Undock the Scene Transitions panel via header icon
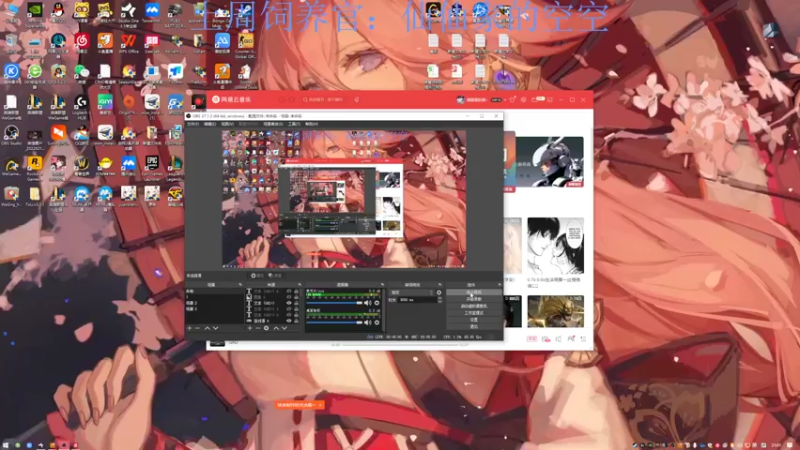 [440, 284]
